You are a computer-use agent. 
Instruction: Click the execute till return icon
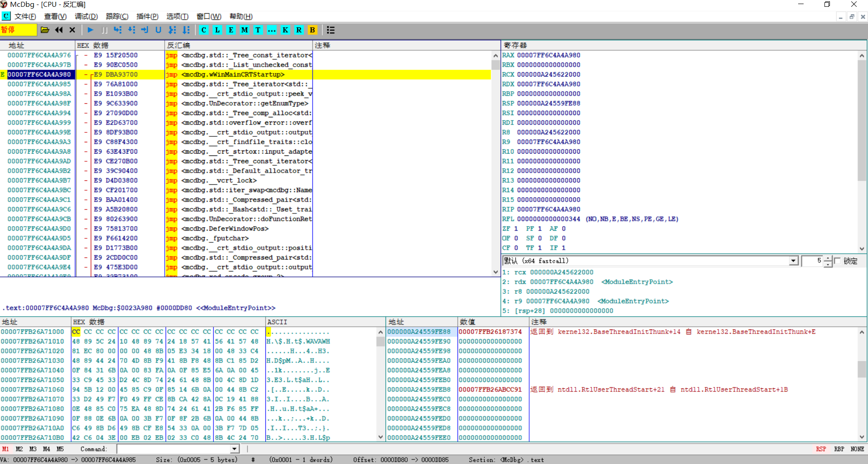click(145, 30)
